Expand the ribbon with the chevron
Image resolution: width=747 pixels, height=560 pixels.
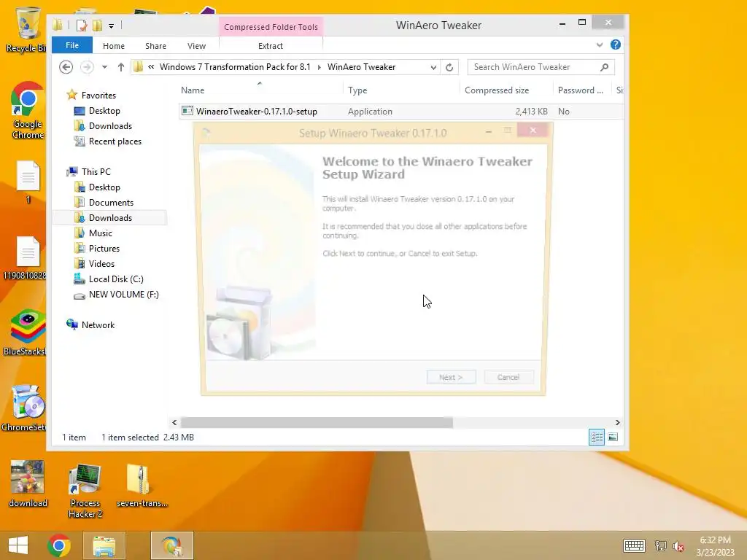click(x=600, y=44)
